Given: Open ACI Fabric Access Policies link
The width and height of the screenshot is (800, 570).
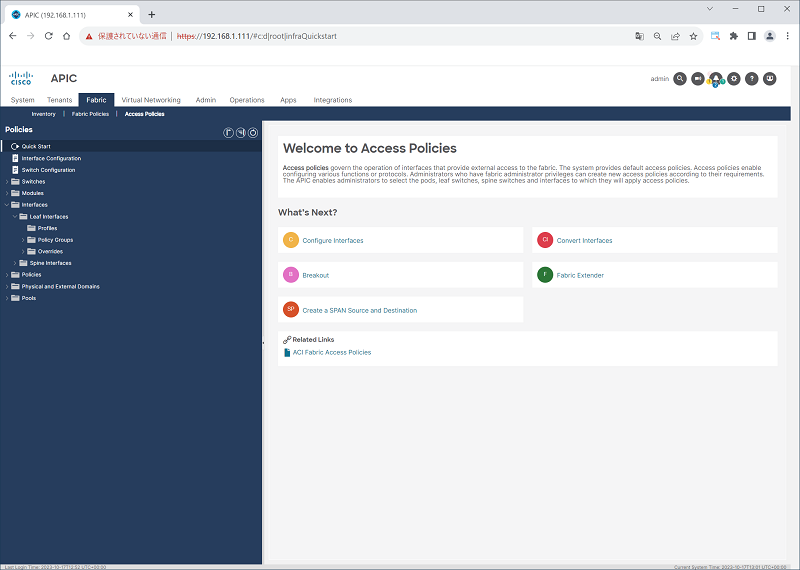Looking at the screenshot, I should tap(332, 353).
